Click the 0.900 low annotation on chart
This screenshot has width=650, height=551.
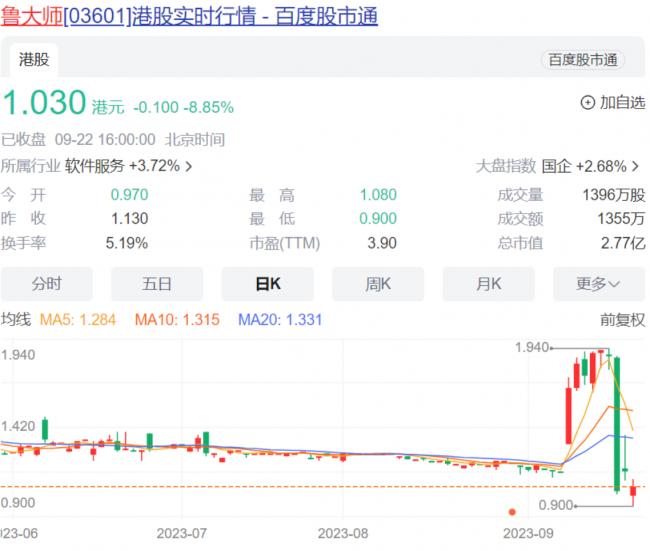(x=556, y=505)
